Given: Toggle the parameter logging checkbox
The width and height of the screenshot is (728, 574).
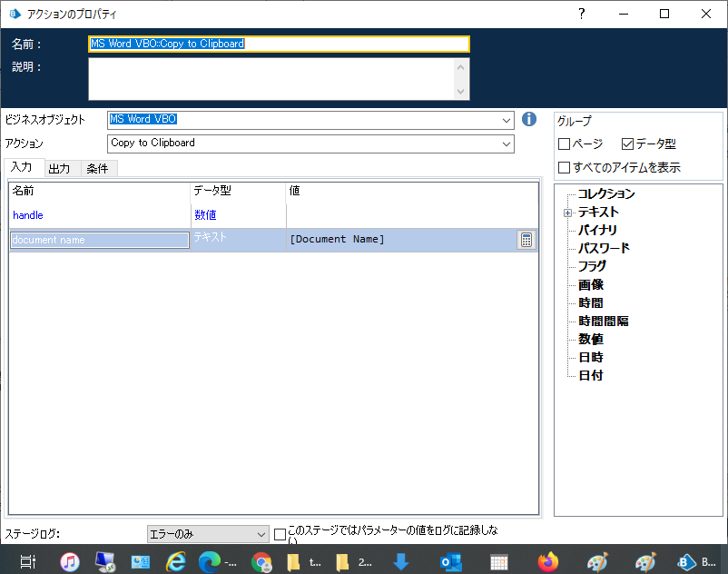Looking at the screenshot, I should coord(280,533).
